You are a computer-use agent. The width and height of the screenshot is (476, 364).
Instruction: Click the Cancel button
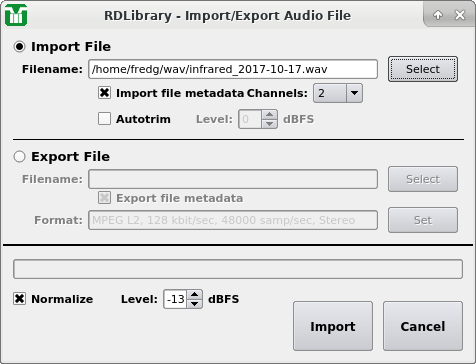pyautogui.click(x=423, y=326)
